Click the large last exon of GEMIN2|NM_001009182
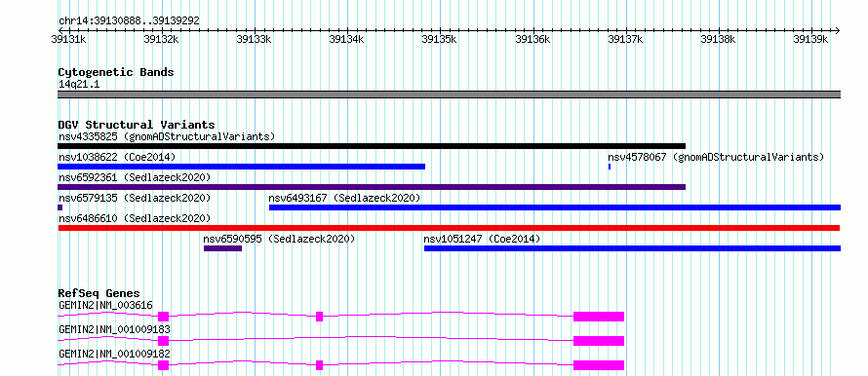Screen dimensions: 868x376 (599, 365)
